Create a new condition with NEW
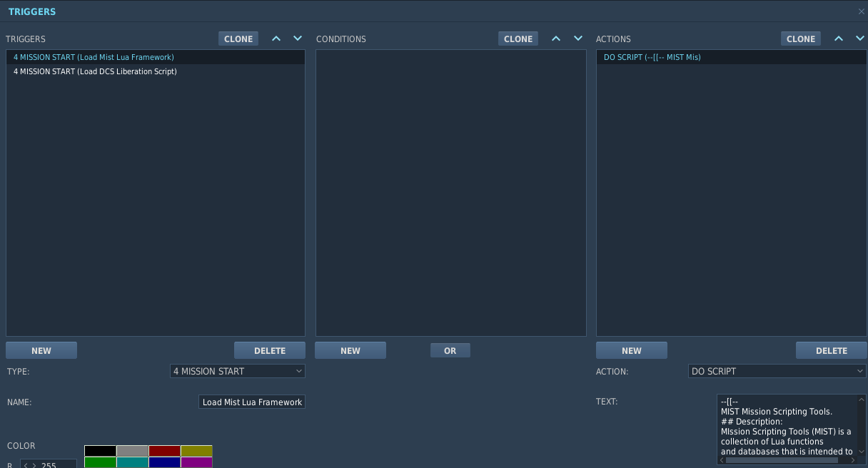 (x=350, y=350)
